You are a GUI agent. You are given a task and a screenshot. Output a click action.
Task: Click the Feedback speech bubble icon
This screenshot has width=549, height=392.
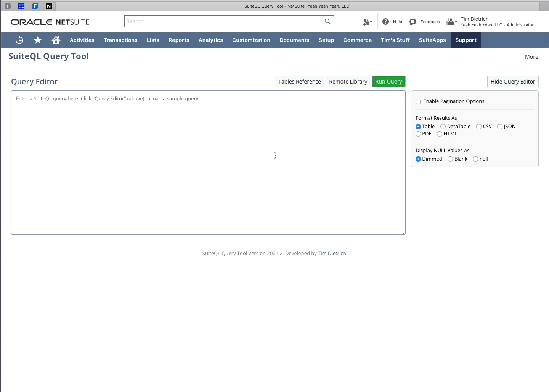click(413, 22)
